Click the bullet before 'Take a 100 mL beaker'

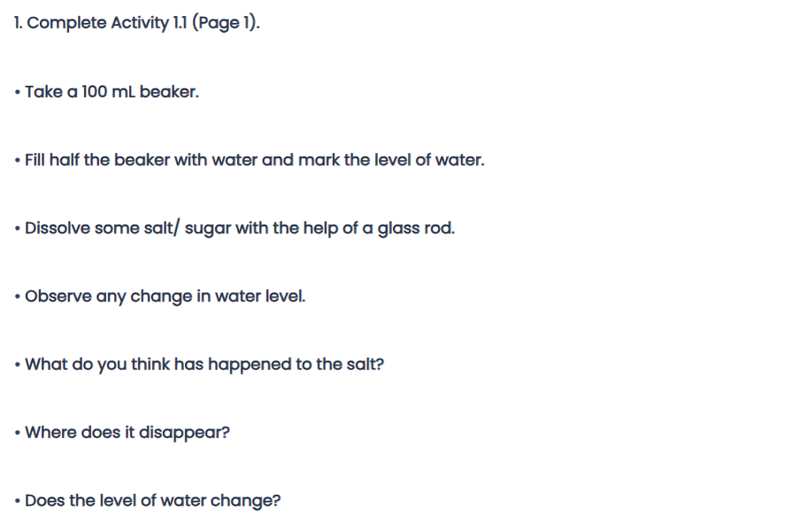pos(18,92)
